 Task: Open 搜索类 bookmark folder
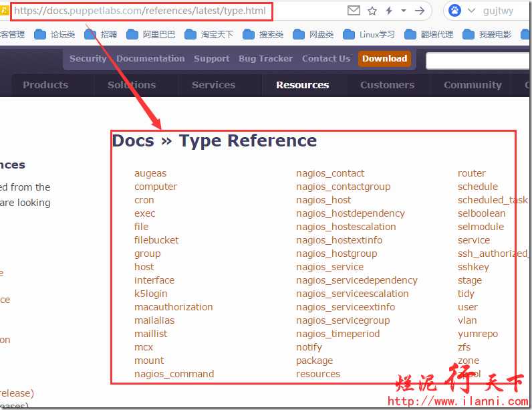263,34
